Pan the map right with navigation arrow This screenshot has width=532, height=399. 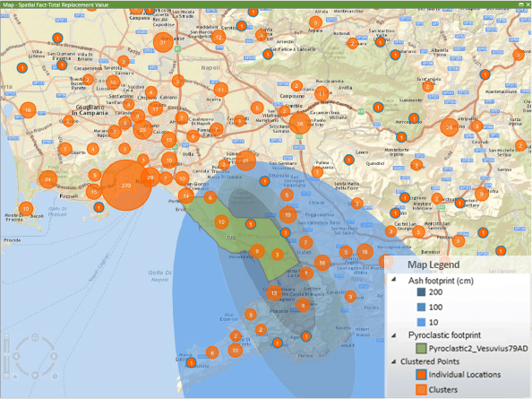click(x=54, y=356)
